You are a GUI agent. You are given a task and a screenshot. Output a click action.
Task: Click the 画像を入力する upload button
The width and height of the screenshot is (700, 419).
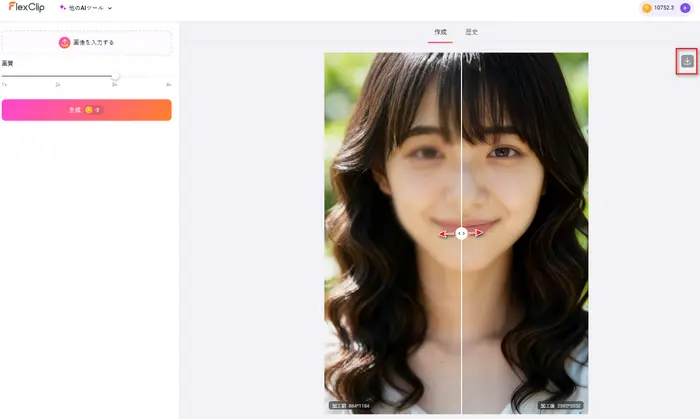(87, 42)
